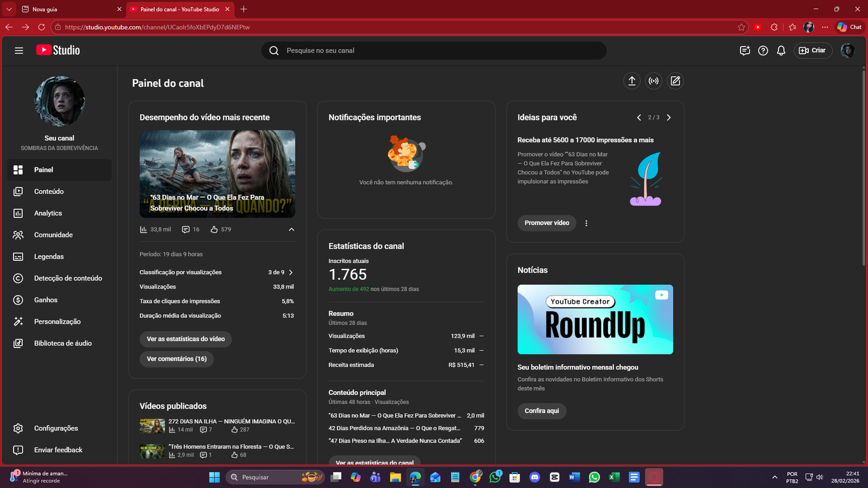
Task: Open Configurações in the sidebar
Action: [56, 428]
